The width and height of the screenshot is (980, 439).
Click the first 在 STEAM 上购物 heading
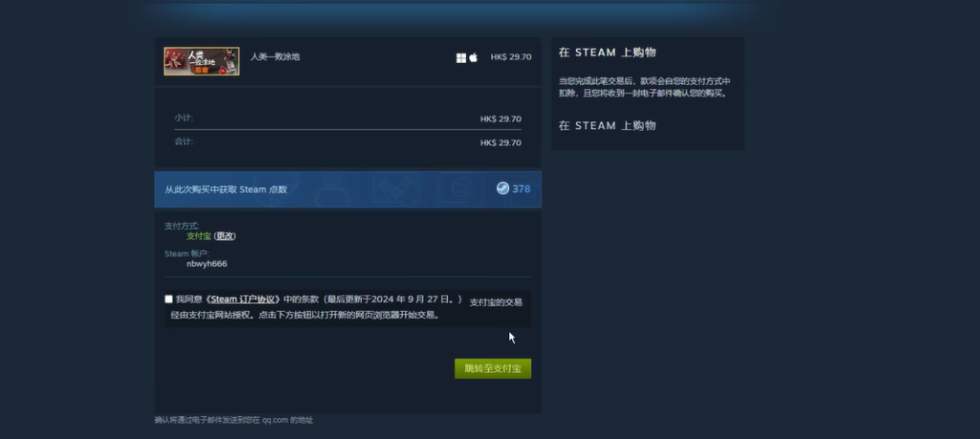click(607, 53)
